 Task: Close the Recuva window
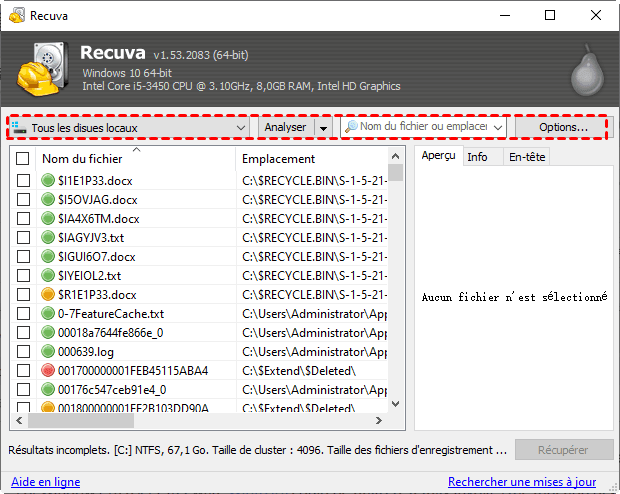(595, 15)
